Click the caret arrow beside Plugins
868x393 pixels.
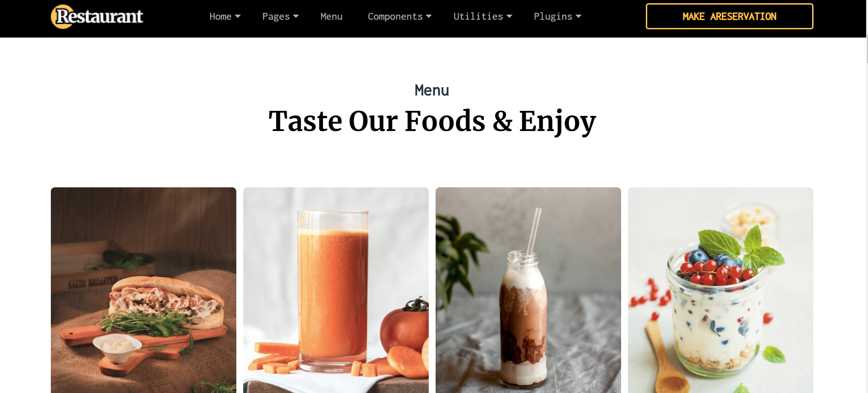pos(579,16)
